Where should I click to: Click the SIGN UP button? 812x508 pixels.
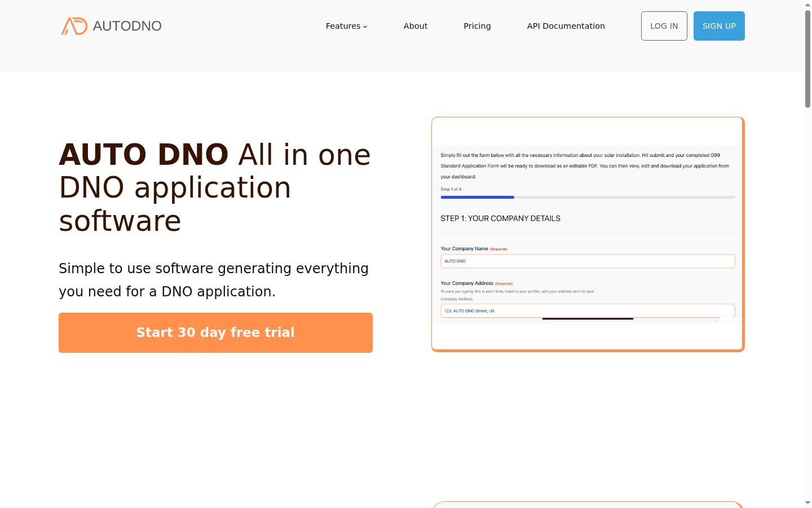click(719, 26)
